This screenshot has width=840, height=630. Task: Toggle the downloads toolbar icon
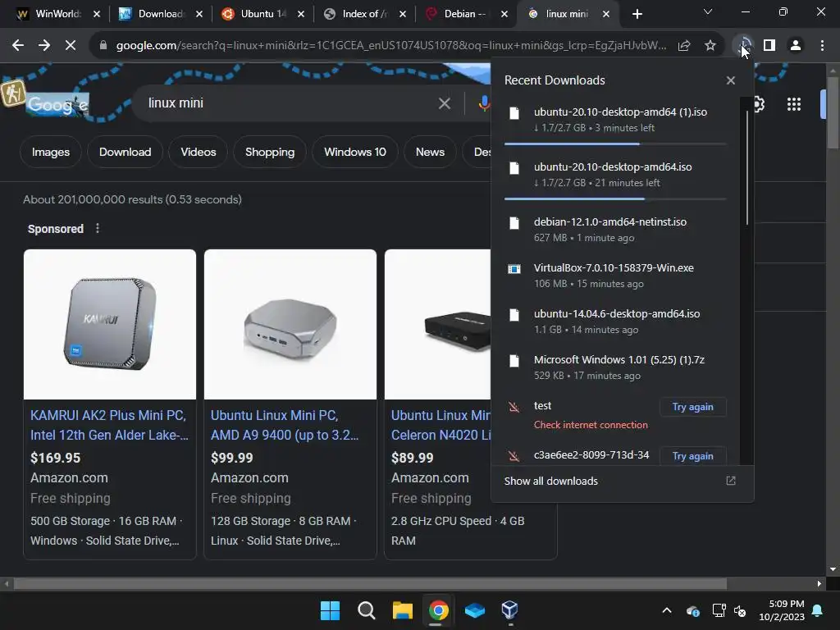click(x=743, y=46)
